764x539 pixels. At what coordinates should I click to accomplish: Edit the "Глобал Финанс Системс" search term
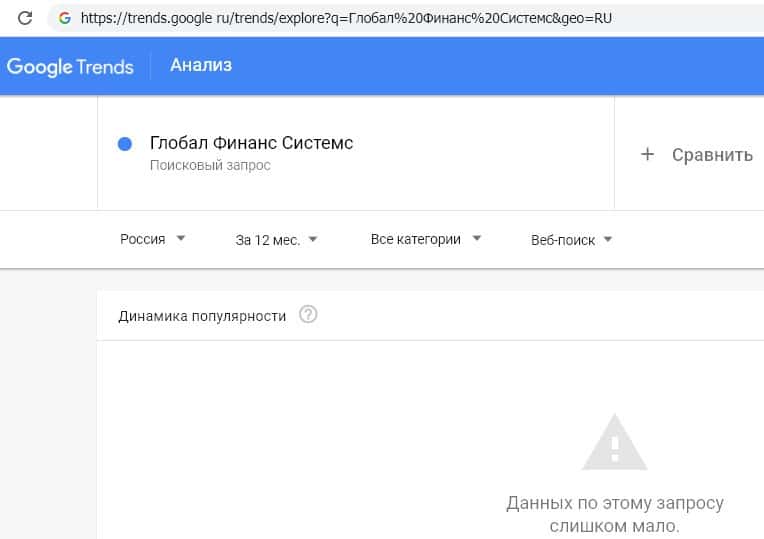[251, 143]
